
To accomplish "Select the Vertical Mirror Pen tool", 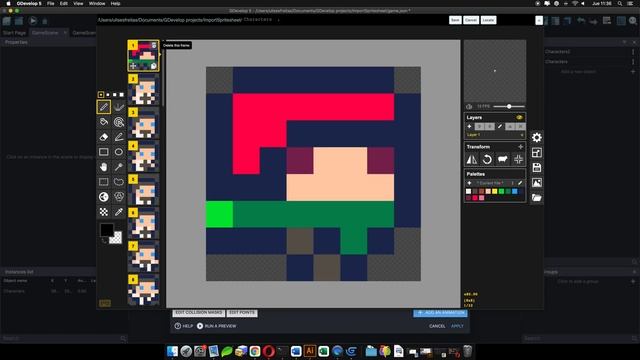I will [119, 107].
